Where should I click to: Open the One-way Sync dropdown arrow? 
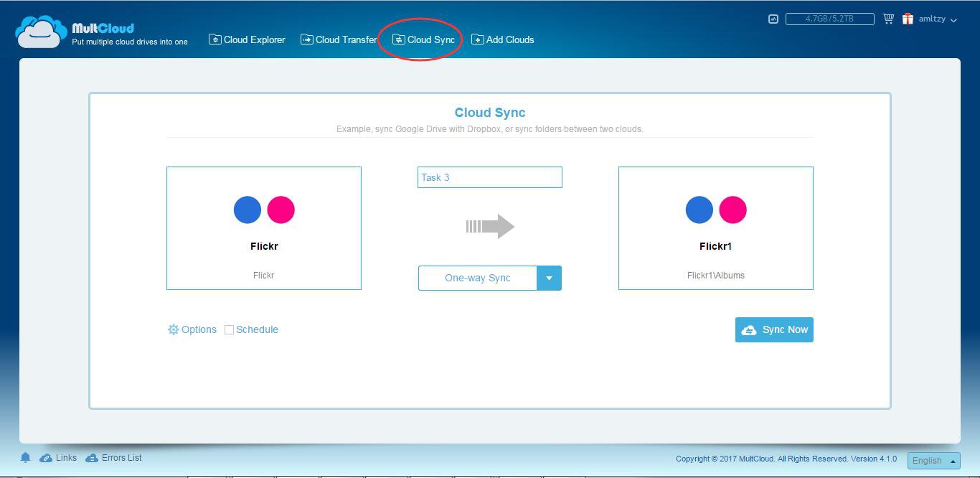pyautogui.click(x=549, y=278)
